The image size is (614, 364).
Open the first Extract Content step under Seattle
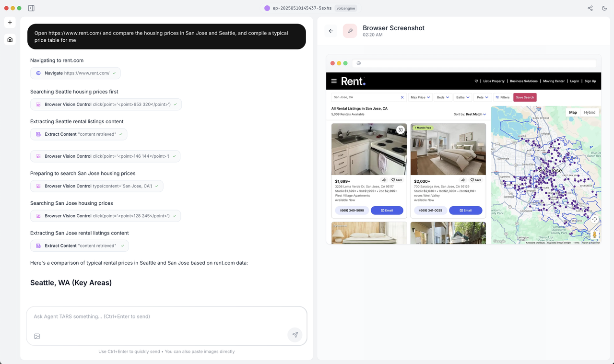pyautogui.click(x=79, y=134)
